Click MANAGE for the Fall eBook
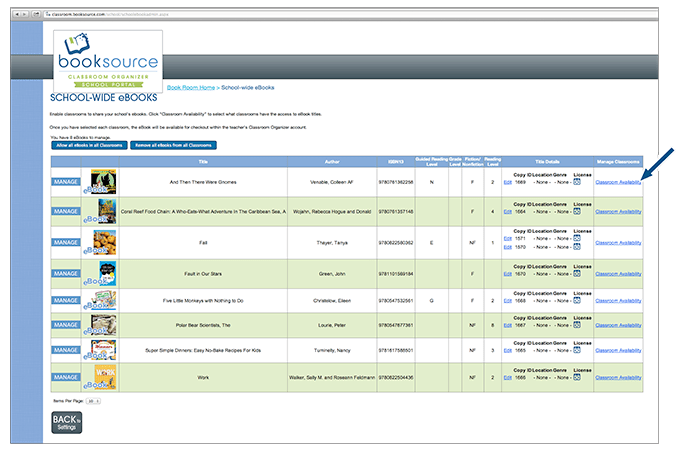This screenshot has height=457, width=684. point(66,242)
